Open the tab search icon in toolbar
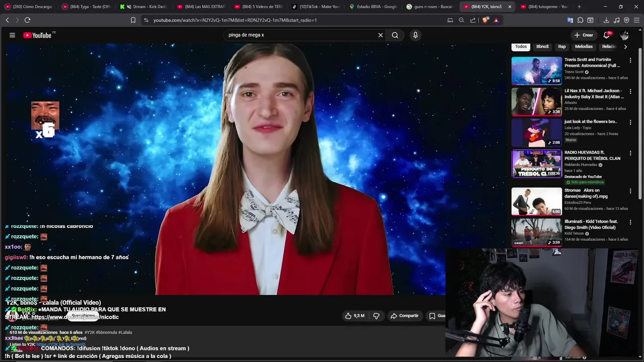This screenshot has width=644, height=362. coord(590,20)
